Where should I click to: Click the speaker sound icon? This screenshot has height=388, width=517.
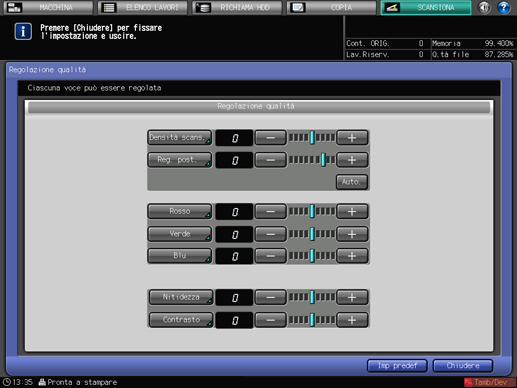point(485,7)
